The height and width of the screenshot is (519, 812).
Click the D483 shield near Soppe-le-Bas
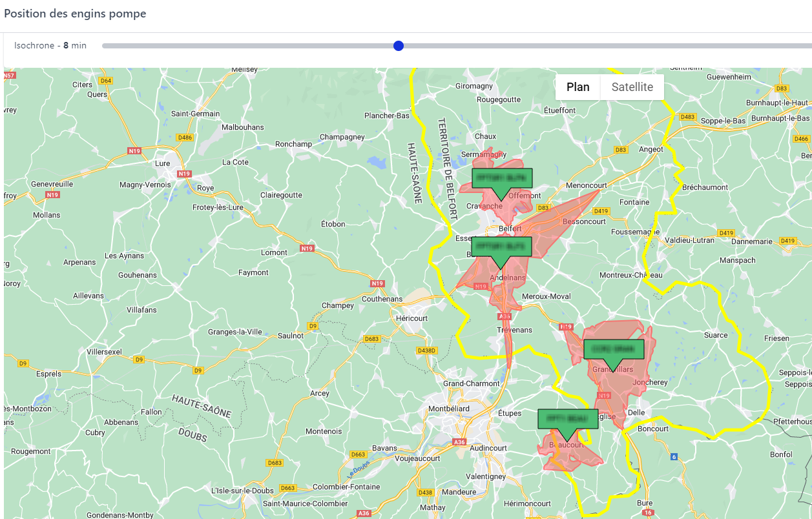[687, 117]
